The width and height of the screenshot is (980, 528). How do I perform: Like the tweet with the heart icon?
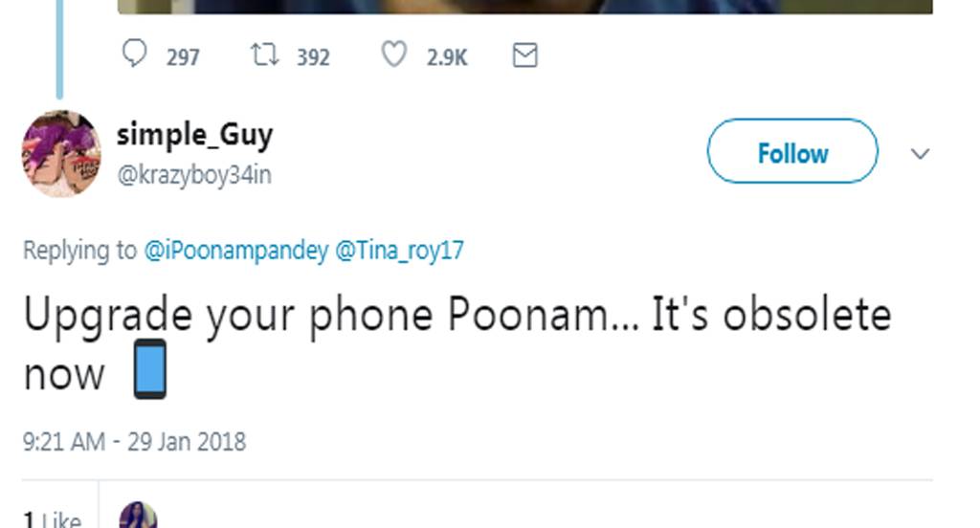pos(394,55)
